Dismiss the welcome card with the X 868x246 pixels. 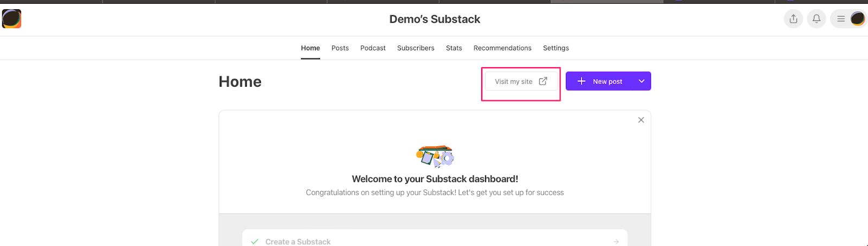(641, 120)
